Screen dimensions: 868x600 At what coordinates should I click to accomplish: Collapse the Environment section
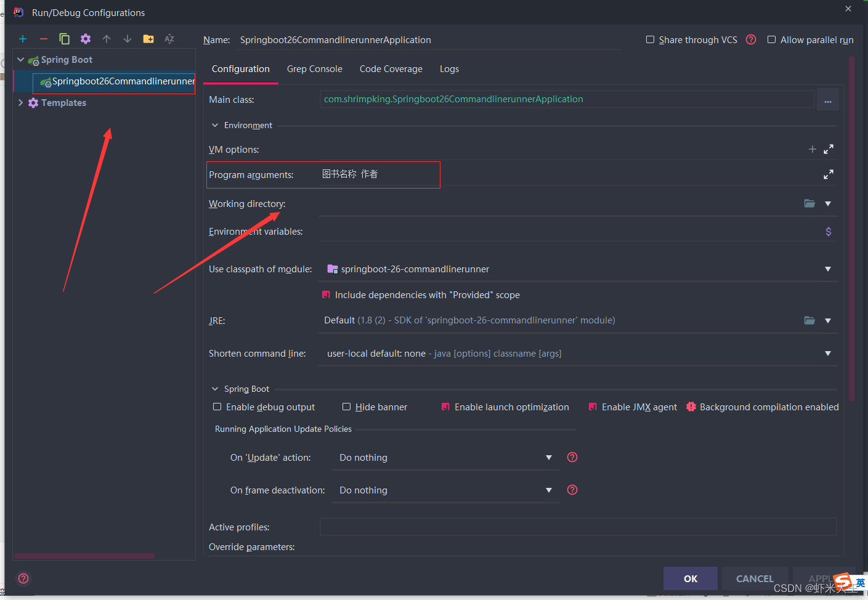click(214, 124)
